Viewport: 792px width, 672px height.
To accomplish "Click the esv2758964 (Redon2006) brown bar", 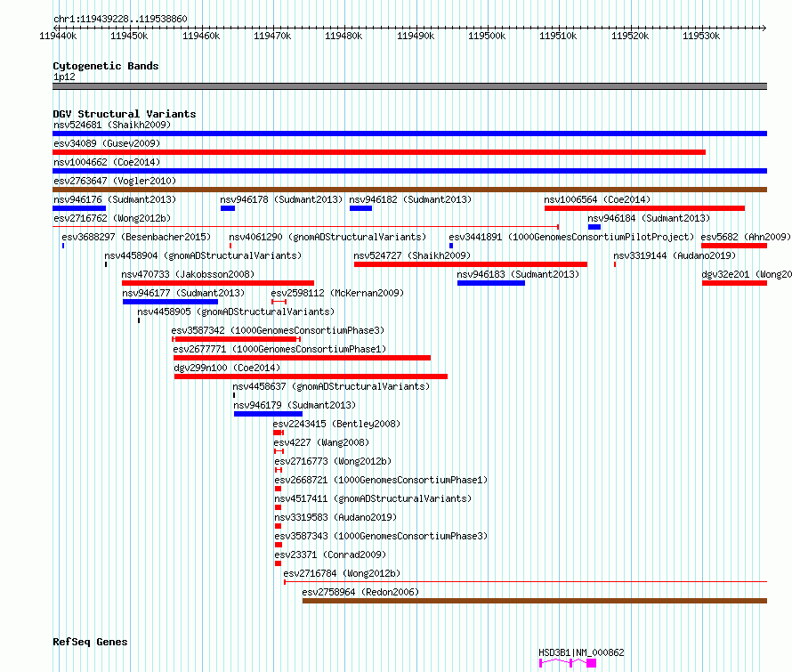I will (535, 601).
